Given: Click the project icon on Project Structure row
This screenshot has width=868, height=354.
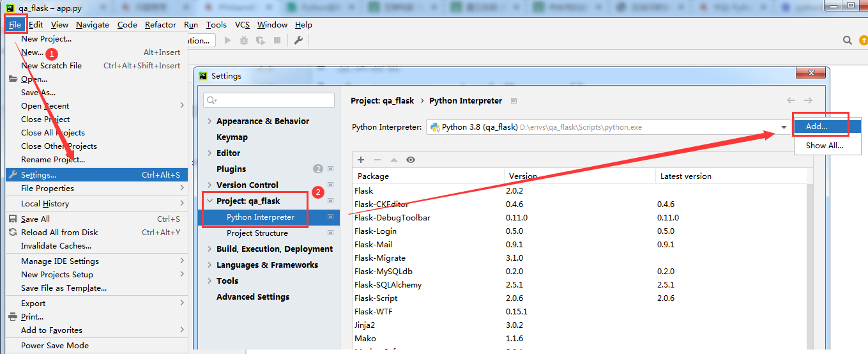Looking at the screenshot, I should (x=331, y=233).
